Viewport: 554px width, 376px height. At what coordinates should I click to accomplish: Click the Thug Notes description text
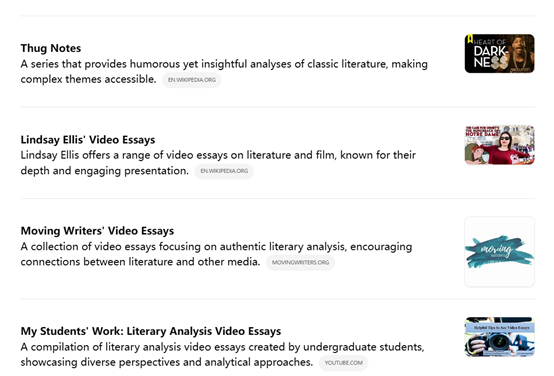(224, 71)
